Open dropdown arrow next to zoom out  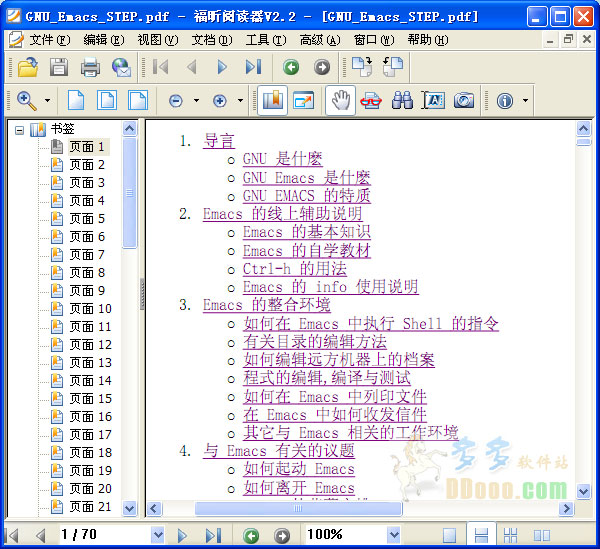point(196,101)
